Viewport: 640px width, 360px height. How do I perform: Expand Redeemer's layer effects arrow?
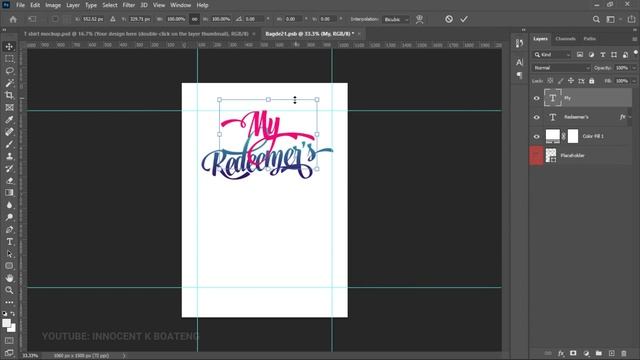click(x=631, y=117)
